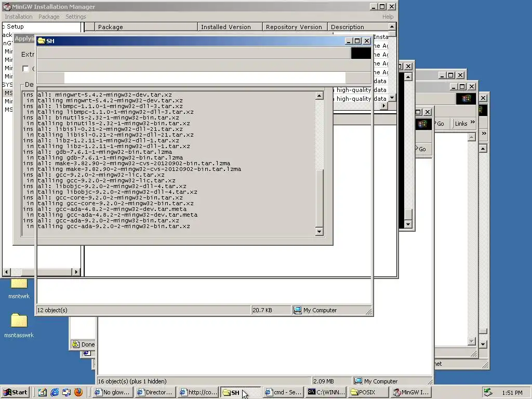Launch Outlook Express from quick launch

coord(66,392)
